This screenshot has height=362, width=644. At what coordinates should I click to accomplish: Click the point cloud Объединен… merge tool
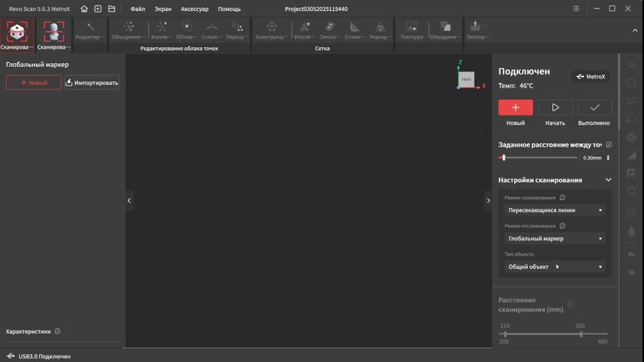click(129, 30)
